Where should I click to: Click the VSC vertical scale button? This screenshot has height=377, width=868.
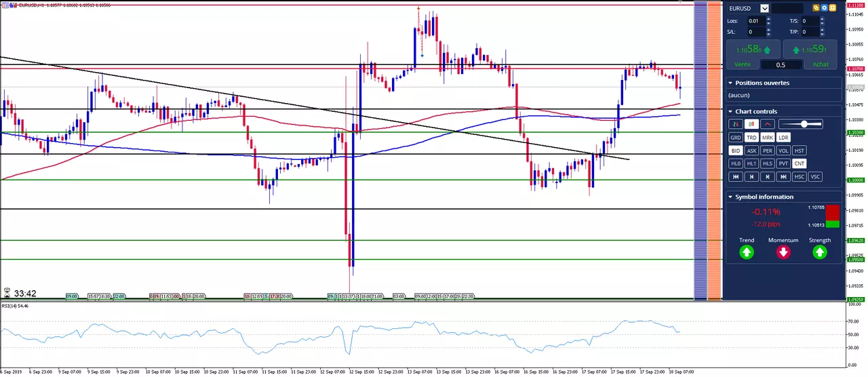pyautogui.click(x=815, y=177)
